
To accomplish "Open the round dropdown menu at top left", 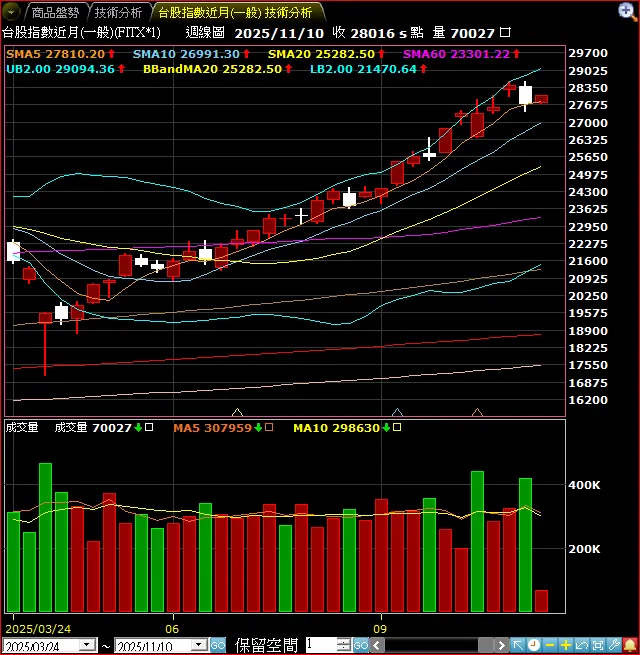I will coord(11,12).
